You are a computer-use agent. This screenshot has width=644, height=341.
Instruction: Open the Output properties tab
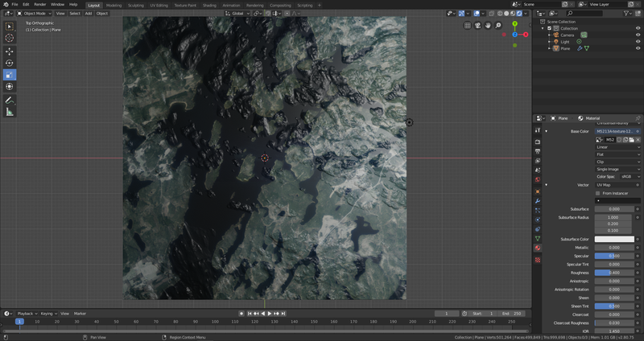click(x=538, y=151)
